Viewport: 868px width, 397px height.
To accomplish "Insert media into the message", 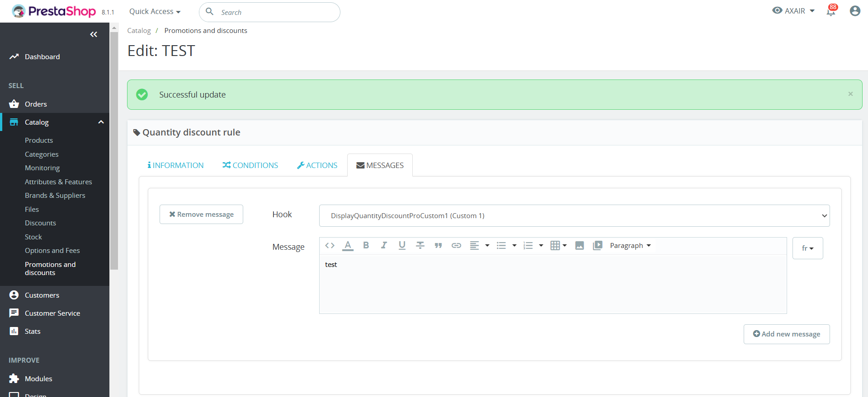I will pyautogui.click(x=598, y=246).
